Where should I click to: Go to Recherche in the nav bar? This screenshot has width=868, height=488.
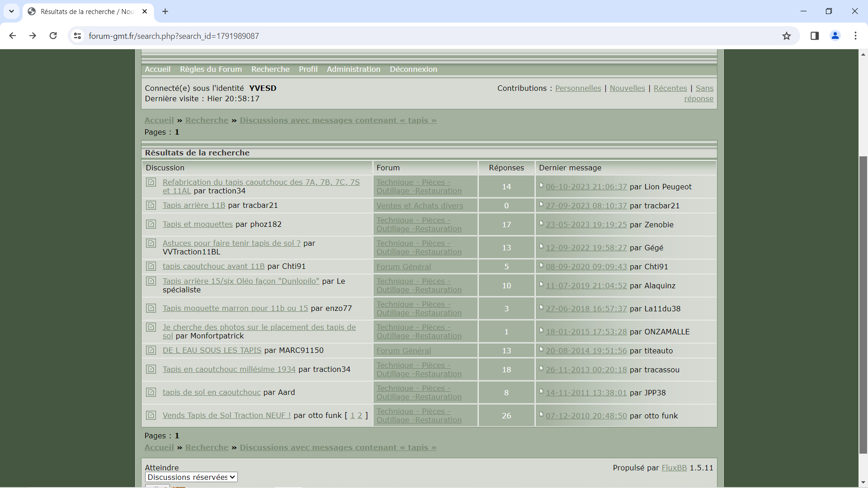click(270, 69)
